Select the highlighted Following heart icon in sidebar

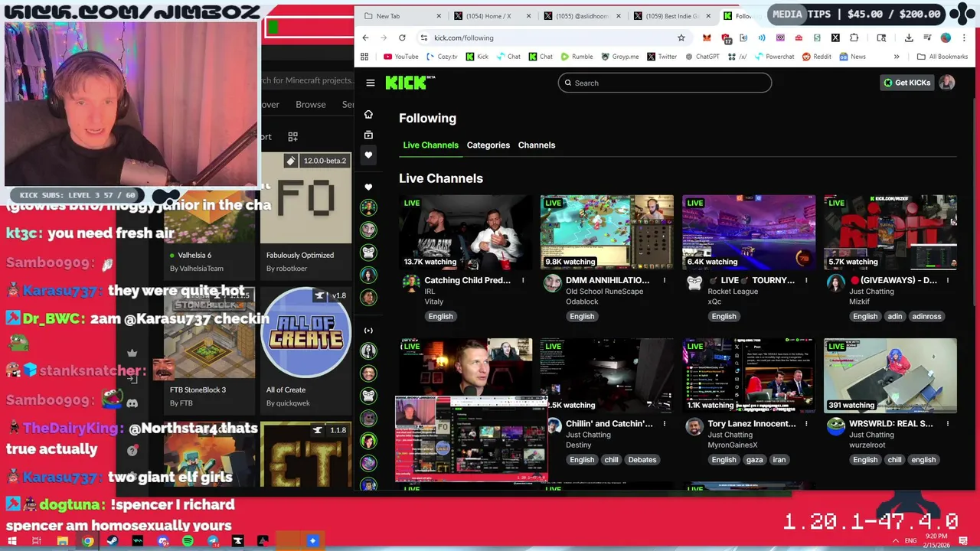368,155
